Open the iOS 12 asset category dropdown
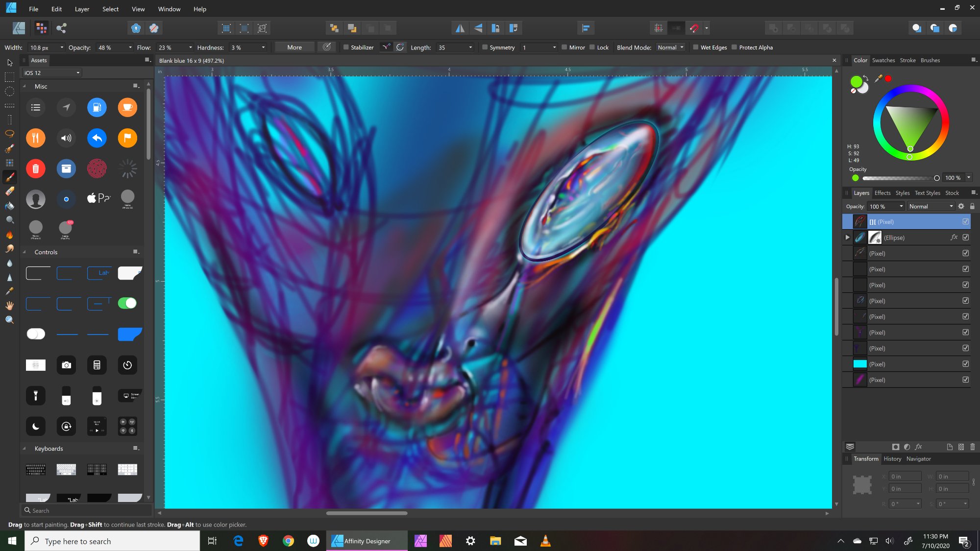 pyautogui.click(x=51, y=73)
